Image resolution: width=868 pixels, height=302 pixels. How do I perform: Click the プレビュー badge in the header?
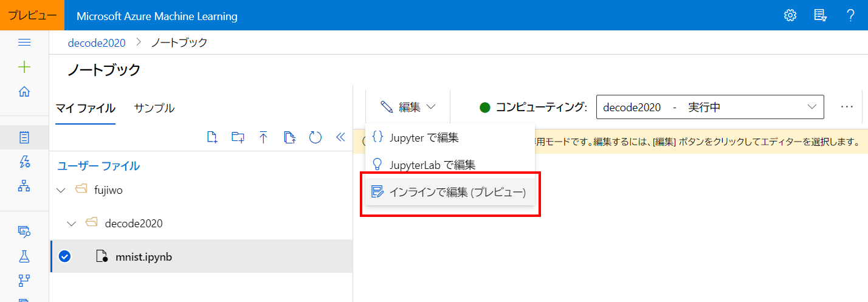(x=32, y=15)
